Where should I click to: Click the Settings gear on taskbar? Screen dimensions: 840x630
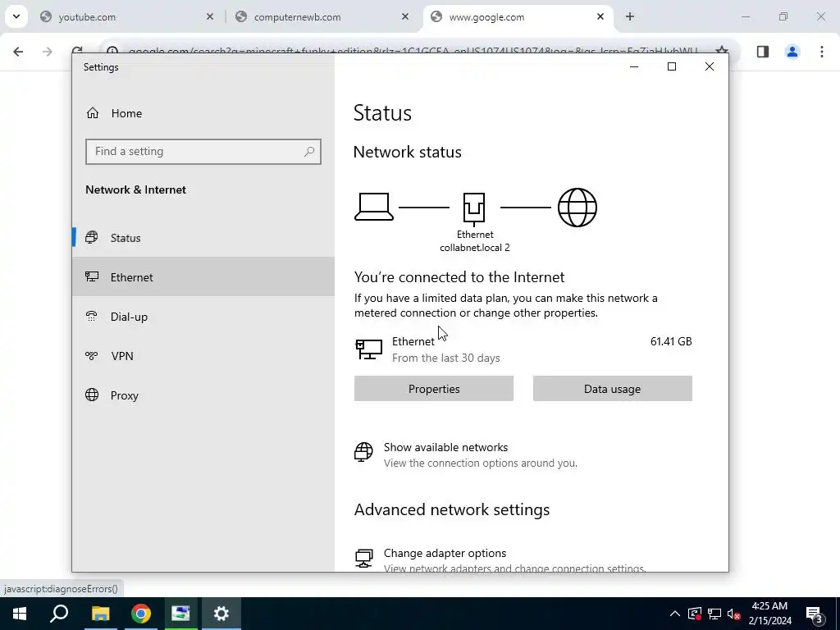click(x=221, y=614)
